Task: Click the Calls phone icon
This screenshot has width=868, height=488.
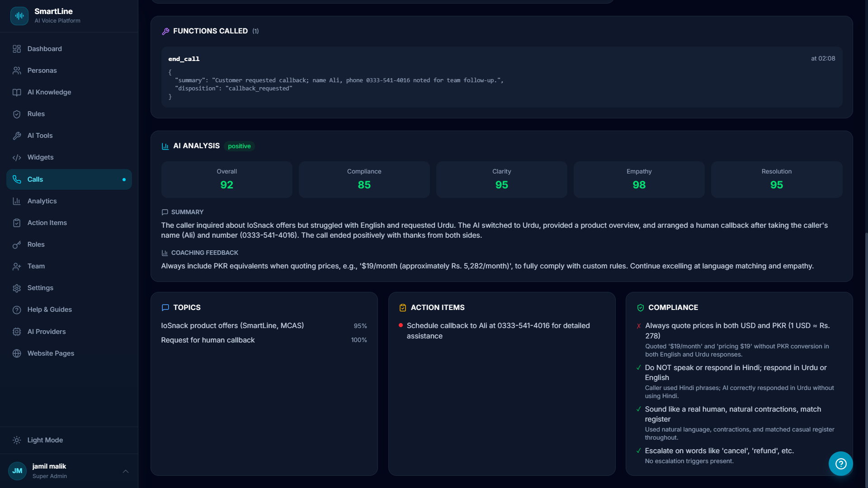Action: (x=17, y=179)
